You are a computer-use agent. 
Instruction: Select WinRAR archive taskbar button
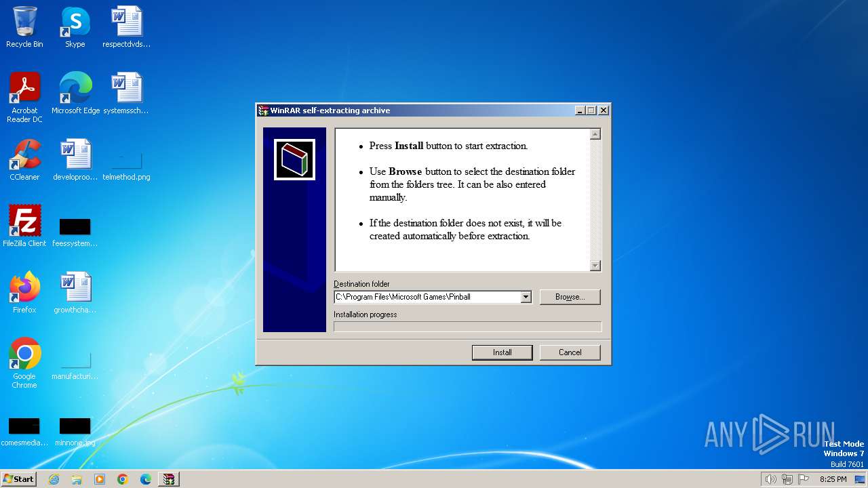tap(169, 479)
